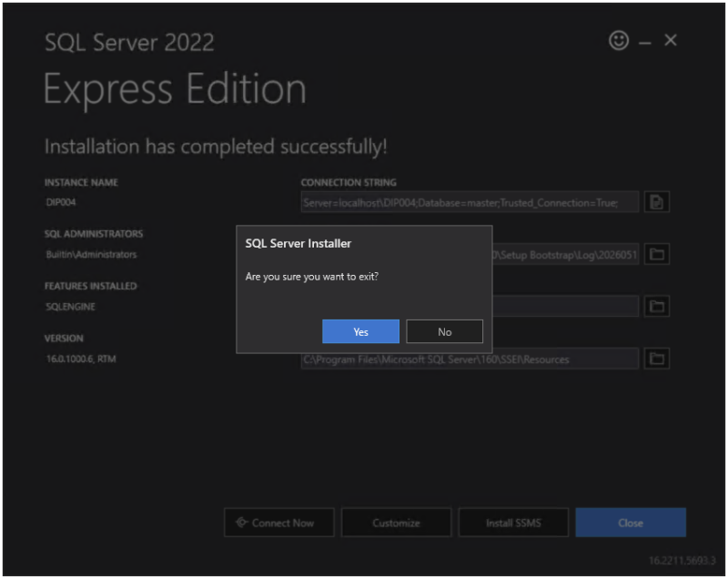This screenshot has width=728, height=578.
Task: Click the FEATURES INSTALLED label
Action: point(90,286)
